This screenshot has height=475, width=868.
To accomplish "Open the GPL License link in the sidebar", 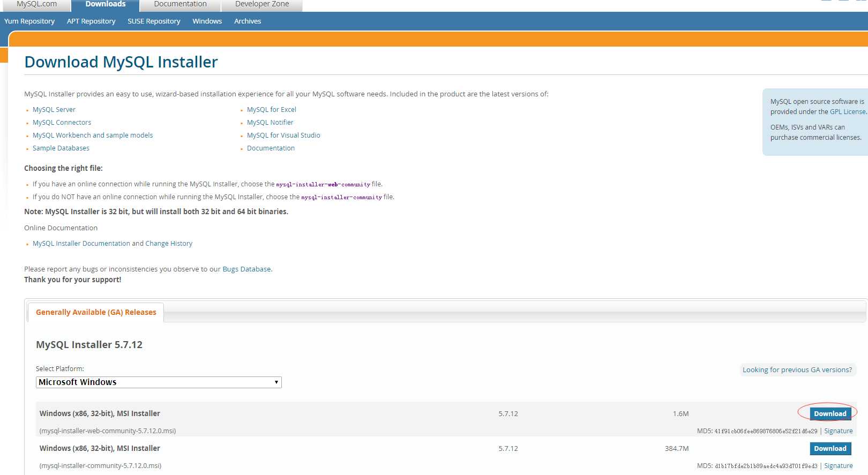I will [848, 112].
